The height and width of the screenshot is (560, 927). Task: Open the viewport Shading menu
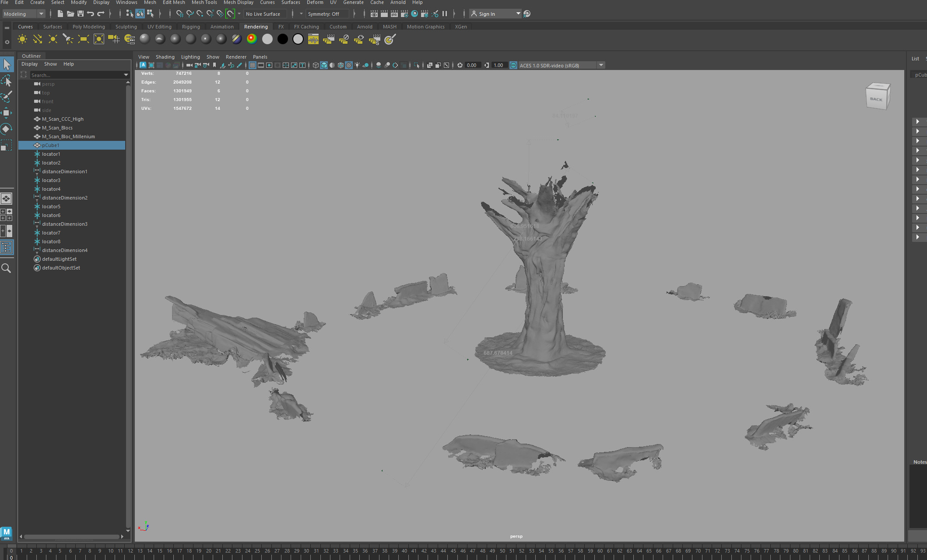click(165, 57)
